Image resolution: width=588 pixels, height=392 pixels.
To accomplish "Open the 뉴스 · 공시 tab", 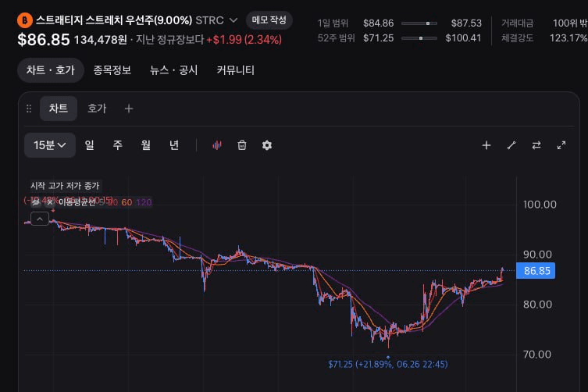I will tap(173, 70).
